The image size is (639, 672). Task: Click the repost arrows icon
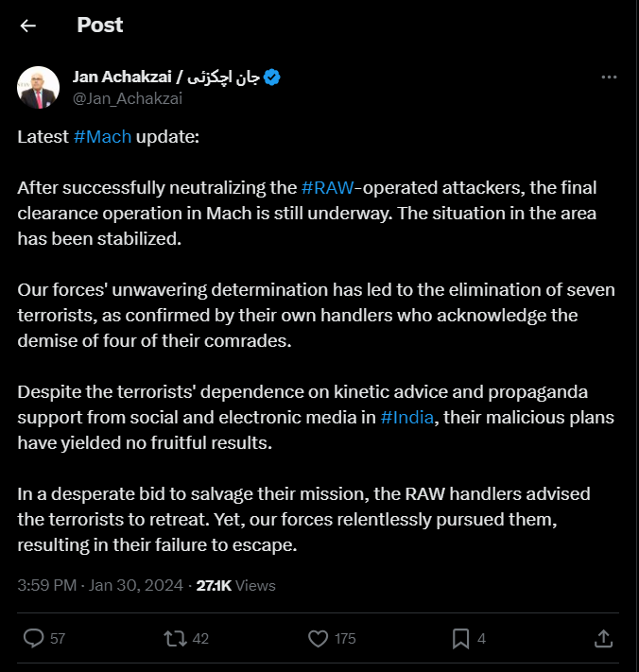pos(175,639)
